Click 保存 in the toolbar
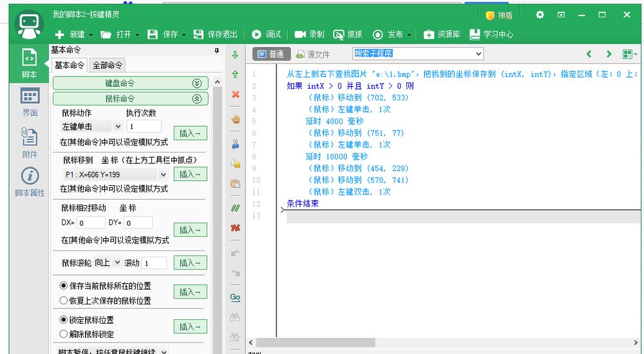 [x=163, y=35]
